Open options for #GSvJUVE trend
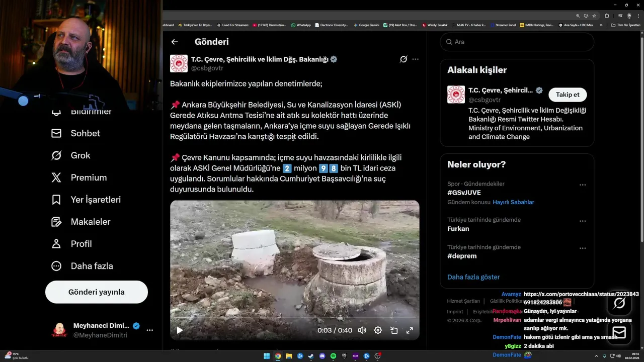This screenshot has width=644, height=362. click(x=583, y=185)
